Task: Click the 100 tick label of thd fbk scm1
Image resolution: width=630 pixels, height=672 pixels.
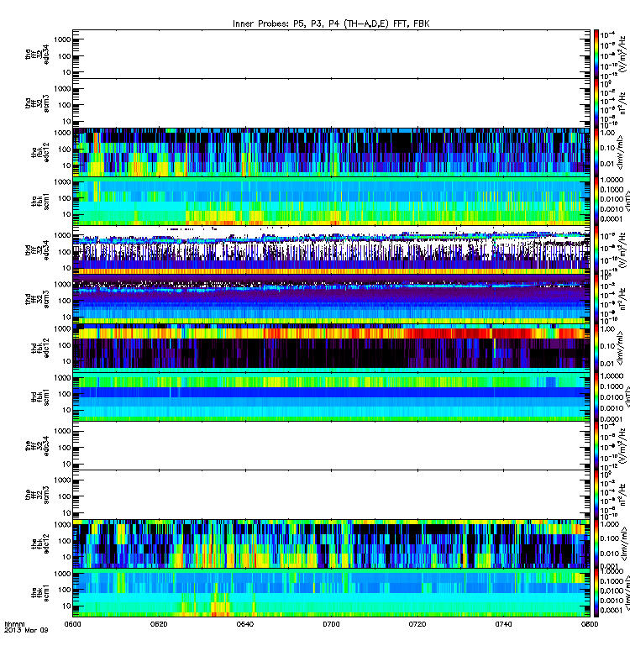Action: [65, 394]
